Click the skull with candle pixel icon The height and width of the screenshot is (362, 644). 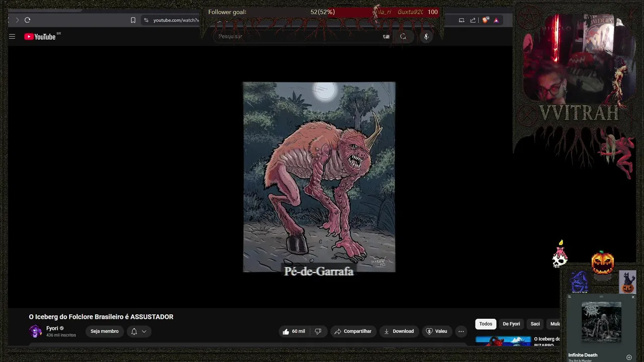coord(560,254)
